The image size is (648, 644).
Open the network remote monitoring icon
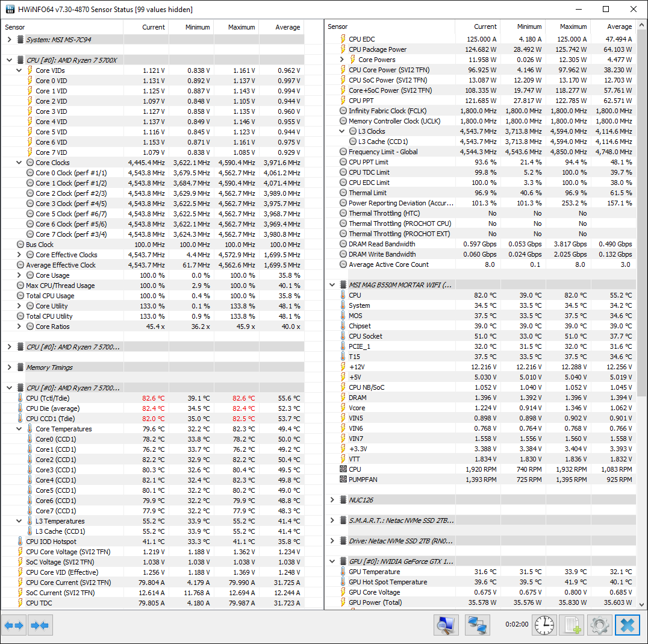478,625
